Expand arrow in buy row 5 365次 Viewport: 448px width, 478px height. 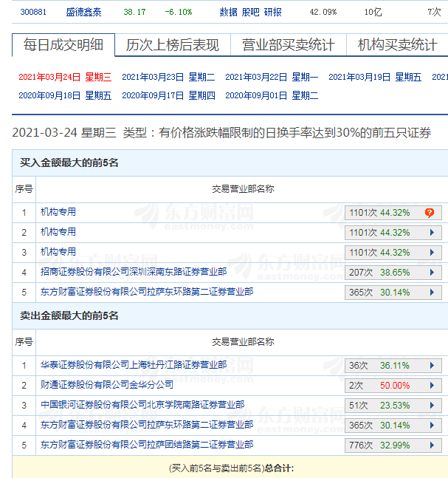coord(432,293)
